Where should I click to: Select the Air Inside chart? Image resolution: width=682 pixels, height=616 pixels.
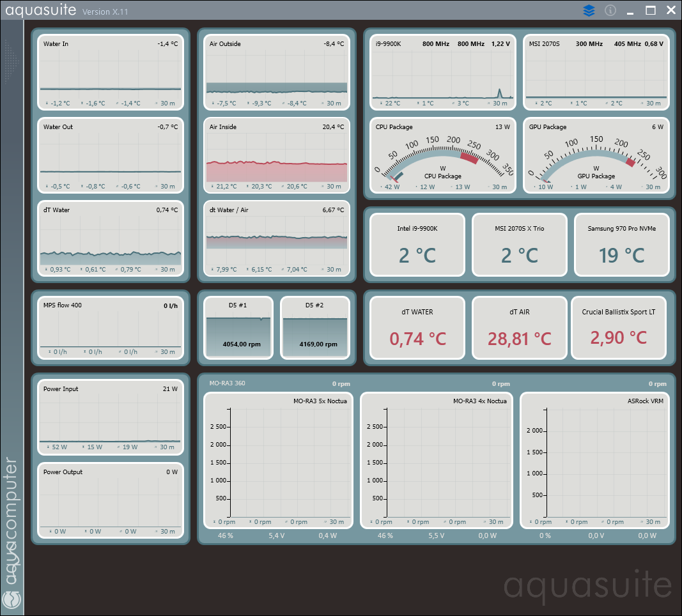[277, 156]
